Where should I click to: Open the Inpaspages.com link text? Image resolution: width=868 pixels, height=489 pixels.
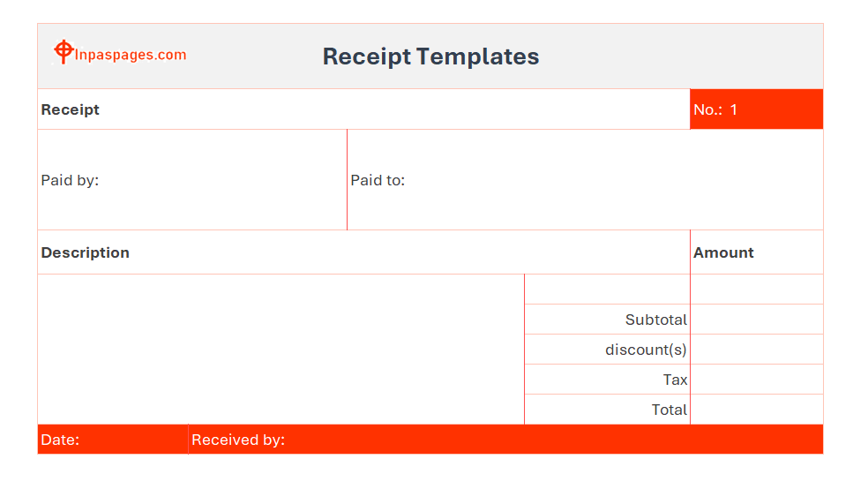click(x=130, y=55)
